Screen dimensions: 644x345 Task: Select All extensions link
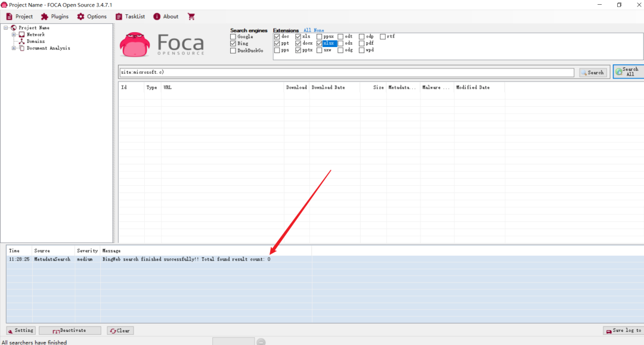(307, 30)
